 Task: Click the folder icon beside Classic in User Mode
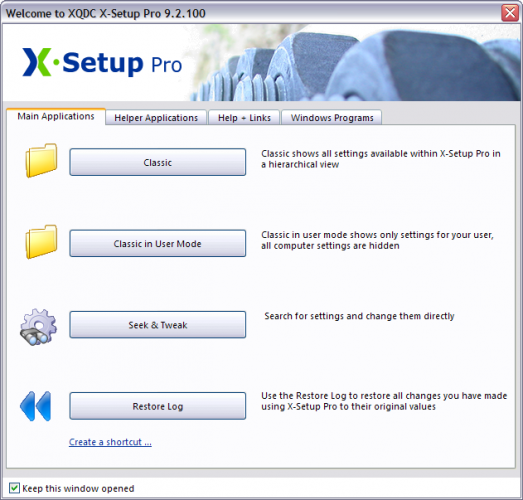[41, 242]
